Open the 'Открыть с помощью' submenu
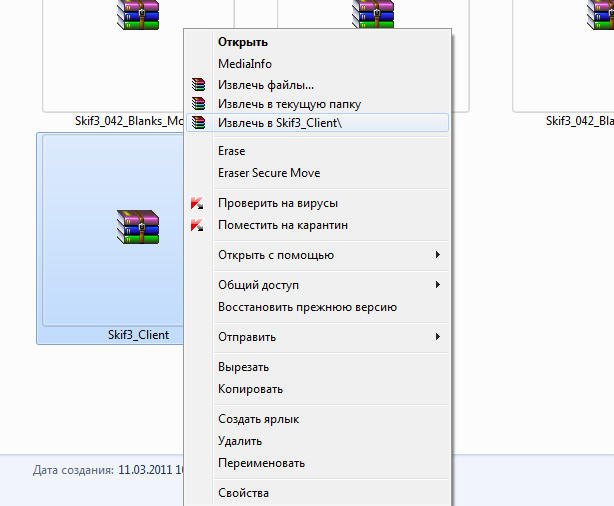Viewport: 614px width, 506px height. pos(317,255)
